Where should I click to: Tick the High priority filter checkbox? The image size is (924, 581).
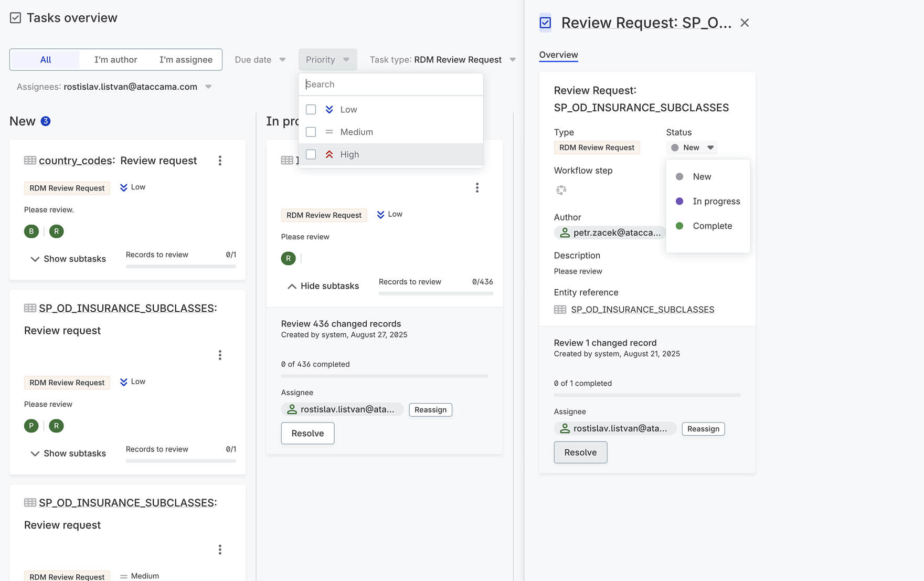pyautogui.click(x=311, y=155)
